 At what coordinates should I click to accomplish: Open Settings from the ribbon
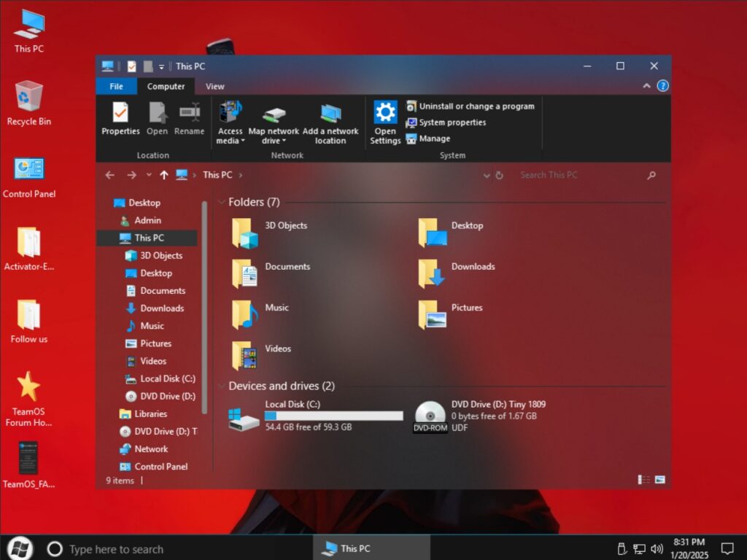[x=385, y=122]
